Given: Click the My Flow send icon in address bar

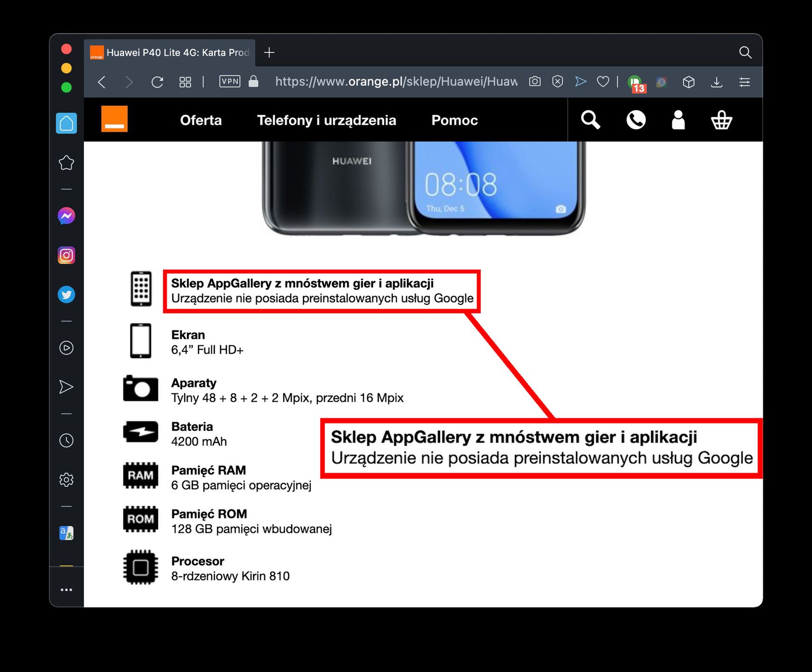Looking at the screenshot, I should coord(581,82).
